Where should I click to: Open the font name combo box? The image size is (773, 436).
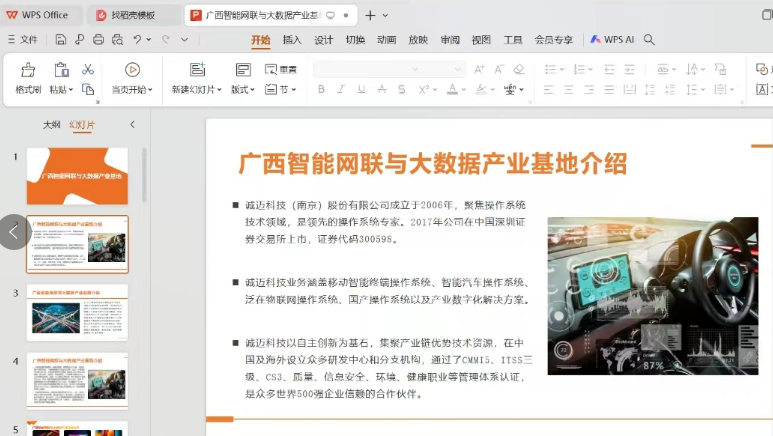(367, 70)
